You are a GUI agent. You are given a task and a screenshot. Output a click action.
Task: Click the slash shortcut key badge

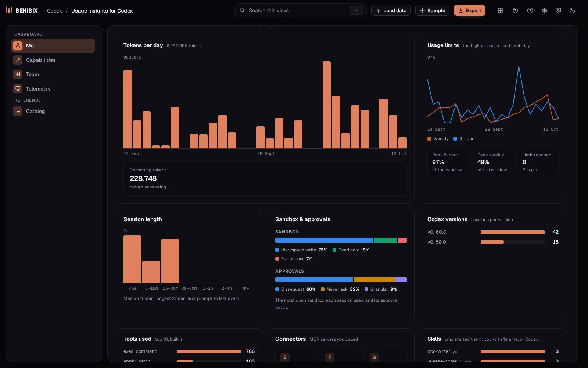[356, 11]
